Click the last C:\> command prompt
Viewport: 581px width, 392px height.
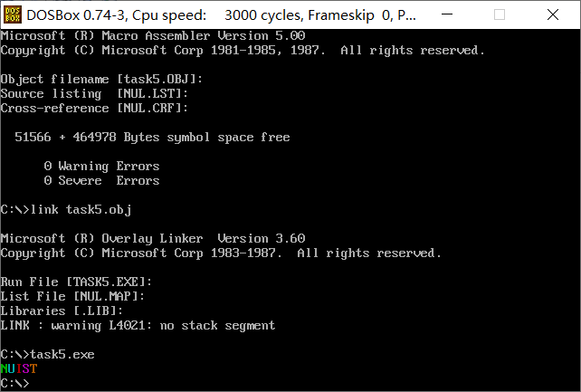point(14,383)
